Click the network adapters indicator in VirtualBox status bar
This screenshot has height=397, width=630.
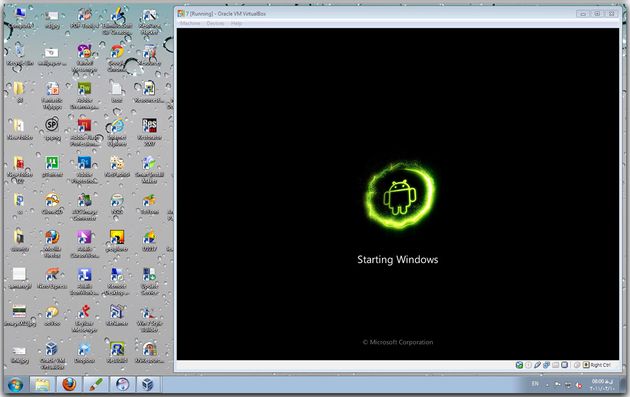tap(546, 365)
